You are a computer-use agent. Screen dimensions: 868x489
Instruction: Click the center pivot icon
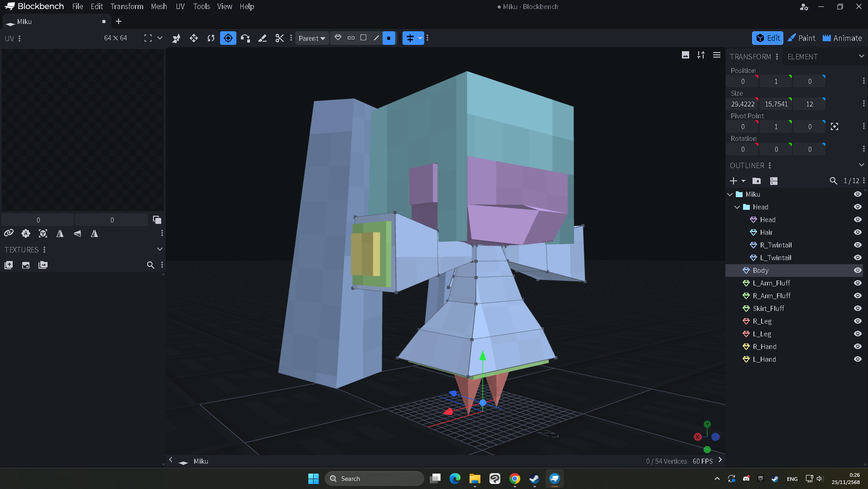[x=834, y=127]
